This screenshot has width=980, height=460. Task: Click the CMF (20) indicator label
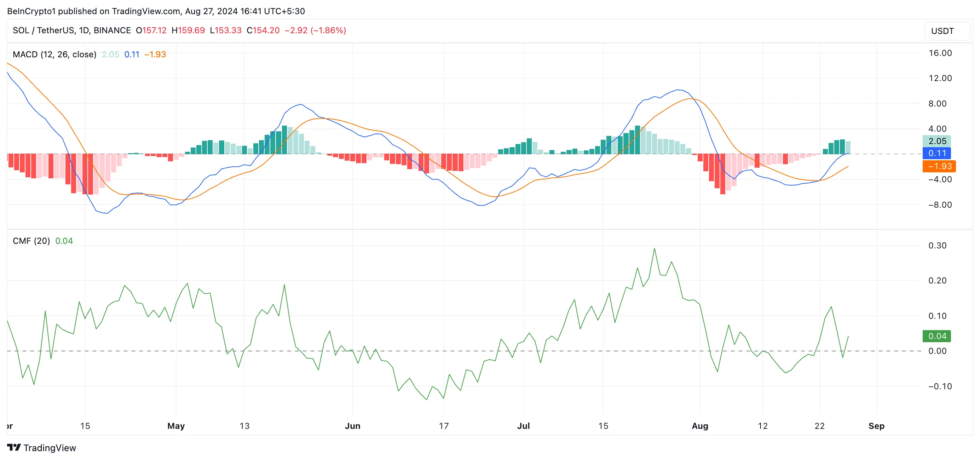click(x=31, y=241)
